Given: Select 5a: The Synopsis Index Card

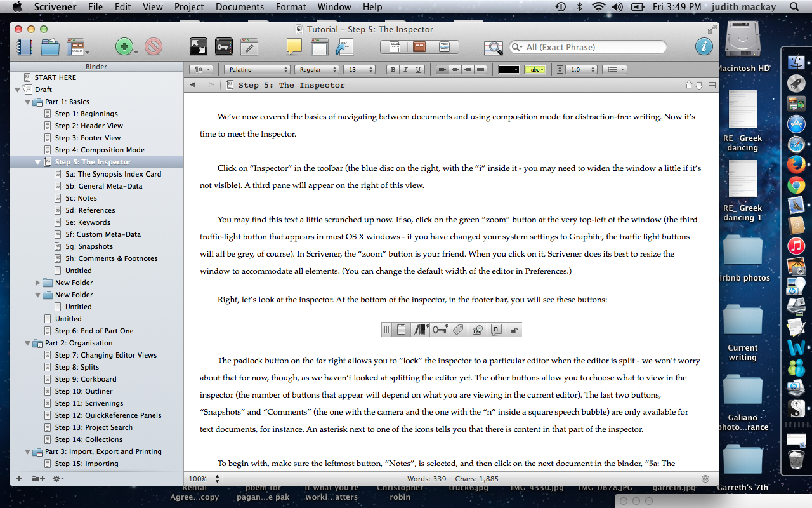Looking at the screenshot, I should pyautogui.click(x=113, y=174).
